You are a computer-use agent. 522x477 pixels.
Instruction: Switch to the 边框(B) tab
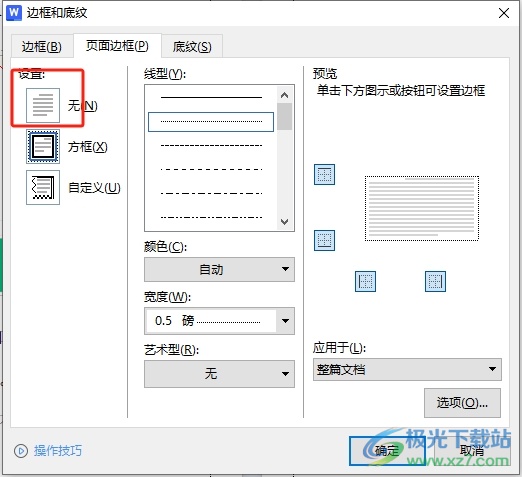(x=42, y=46)
